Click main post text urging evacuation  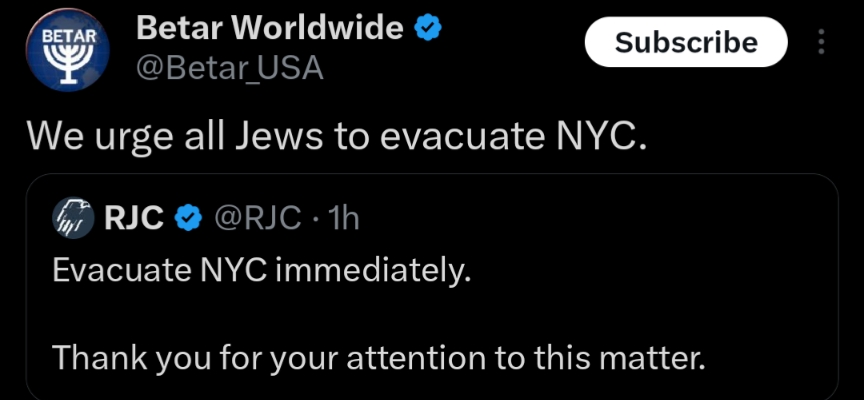[x=337, y=136]
